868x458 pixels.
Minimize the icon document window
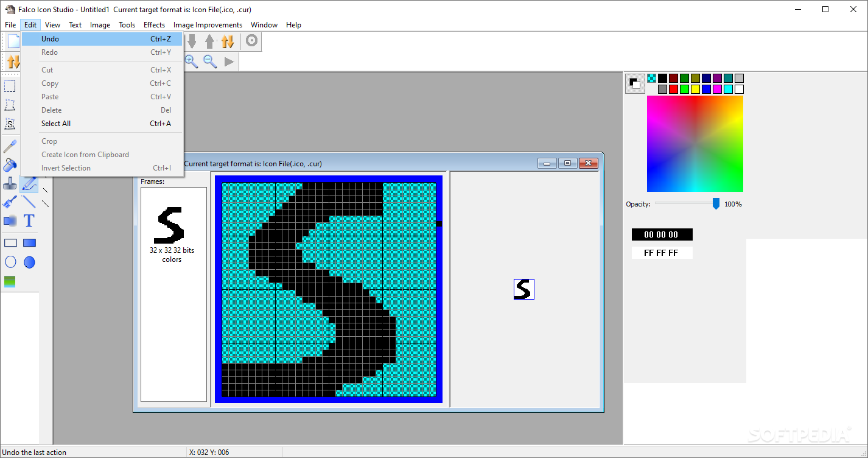click(x=547, y=163)
